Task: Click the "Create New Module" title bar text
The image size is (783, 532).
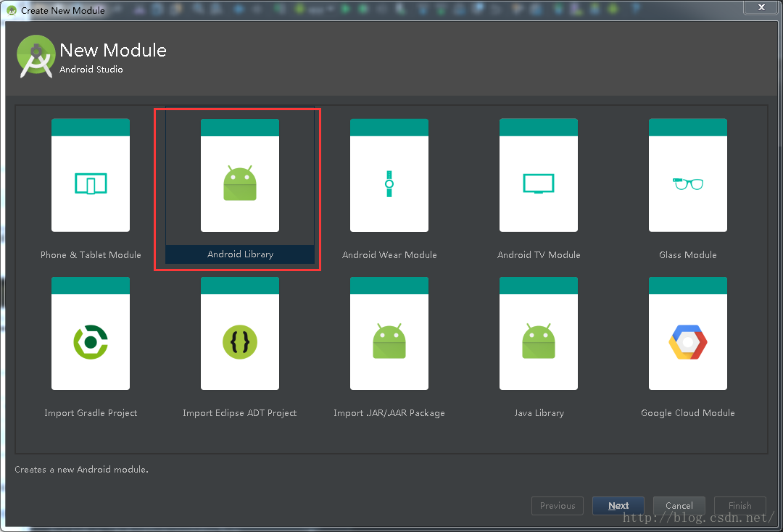Action: click(63, 10)
